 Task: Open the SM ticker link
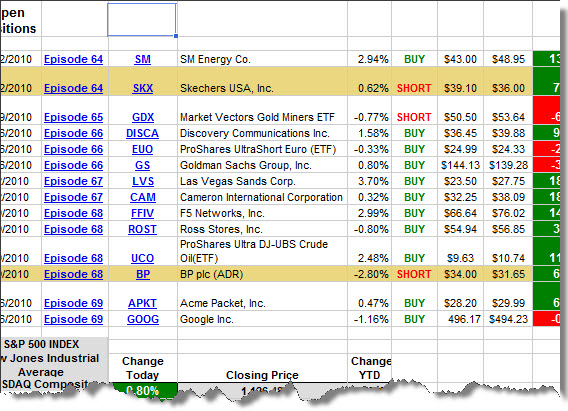pyautogui.click(x=142, y=59)
